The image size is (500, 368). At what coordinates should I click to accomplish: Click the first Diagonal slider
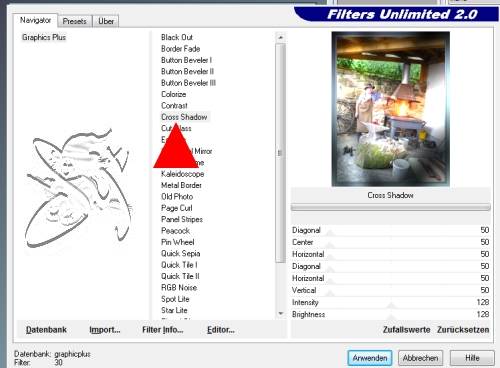pos(390,230)
